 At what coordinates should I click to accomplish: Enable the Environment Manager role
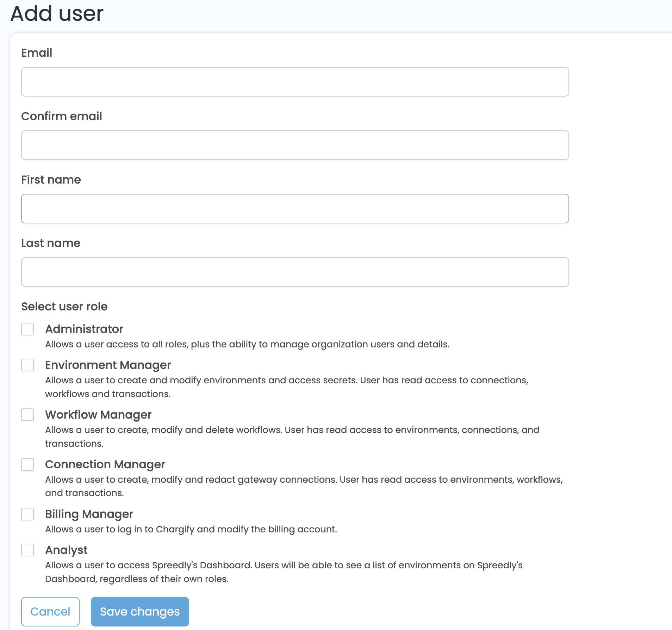tap(27, 365)
